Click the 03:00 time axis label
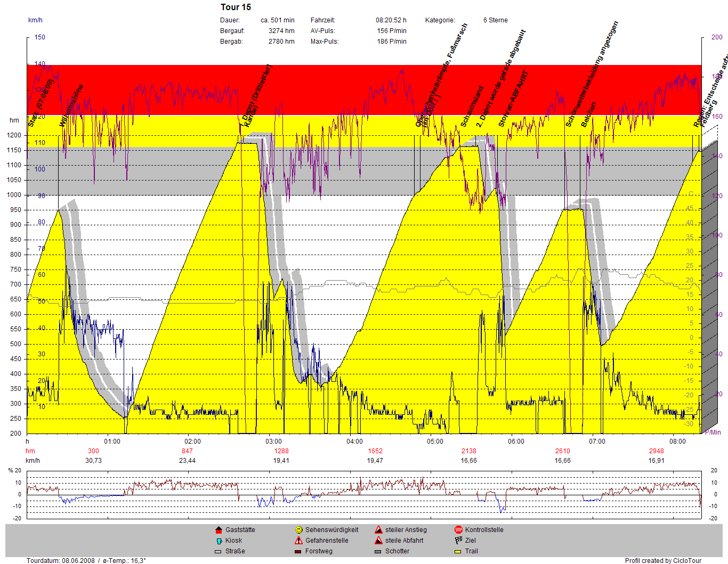Screen dimensions: 728x564 tap(273, 442)
